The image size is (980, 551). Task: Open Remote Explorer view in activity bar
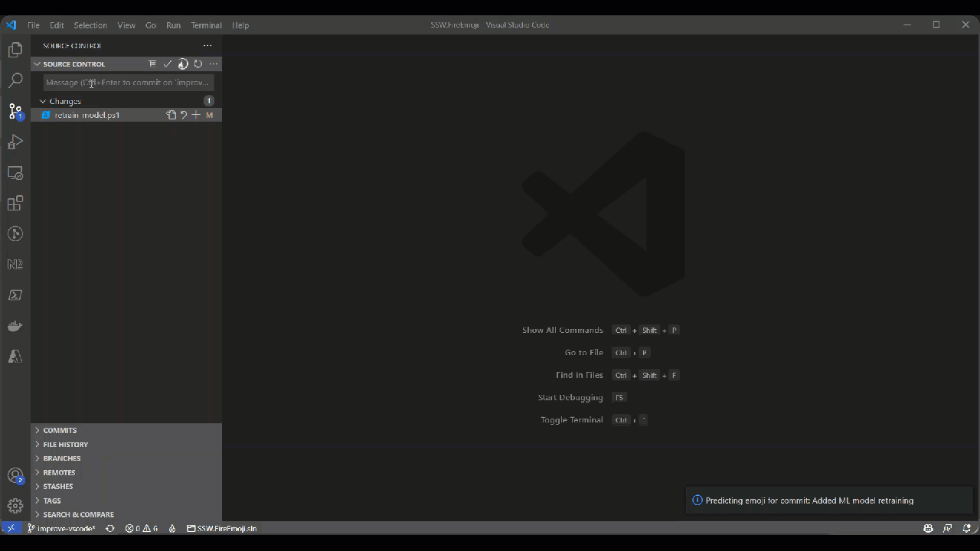tap(15, 173)
